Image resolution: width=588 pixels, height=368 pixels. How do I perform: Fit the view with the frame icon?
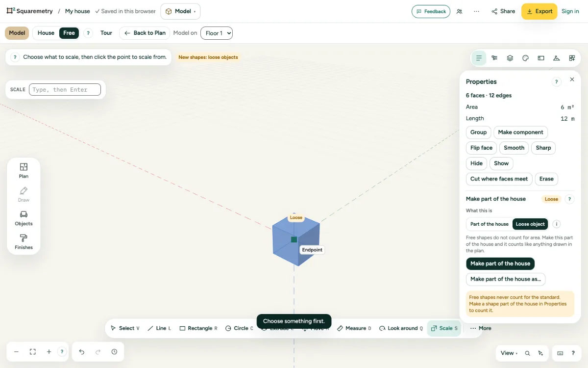coord(33,352)
